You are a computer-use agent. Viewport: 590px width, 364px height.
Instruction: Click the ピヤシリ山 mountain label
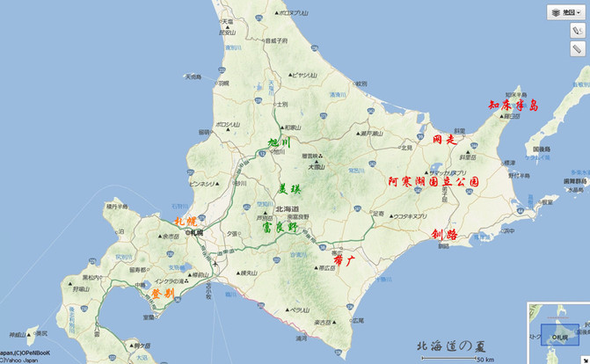[304, 76]
